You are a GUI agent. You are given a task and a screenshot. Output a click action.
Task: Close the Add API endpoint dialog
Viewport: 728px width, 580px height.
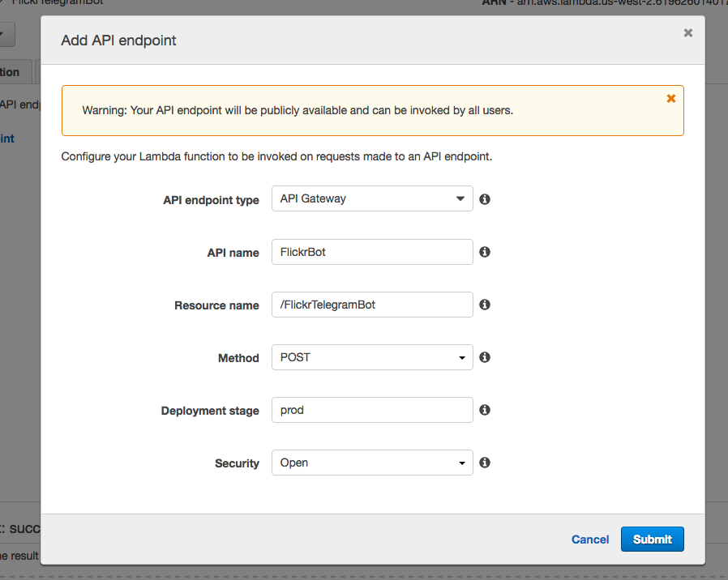click(687, 32)
